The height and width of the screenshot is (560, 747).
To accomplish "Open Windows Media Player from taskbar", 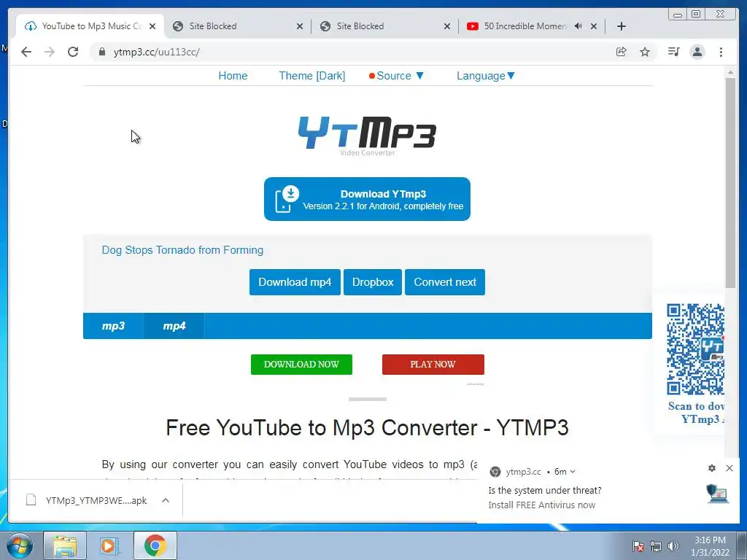I will pos(109,545).
